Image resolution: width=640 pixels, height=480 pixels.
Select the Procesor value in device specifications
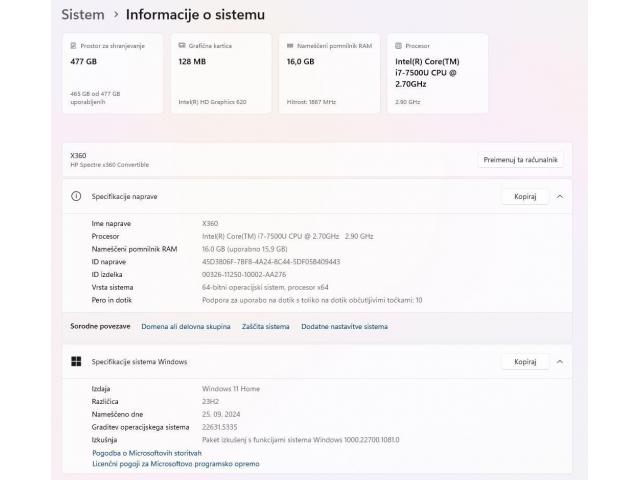click(288, 236)
